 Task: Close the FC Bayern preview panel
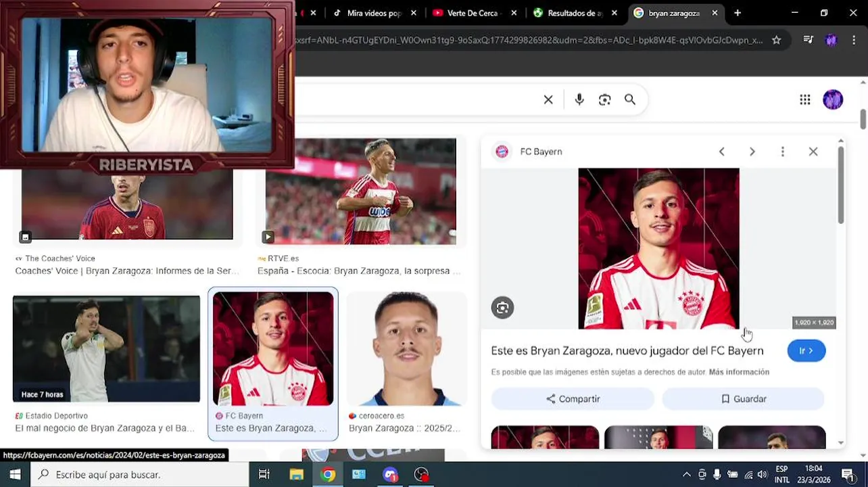point(813,152)
